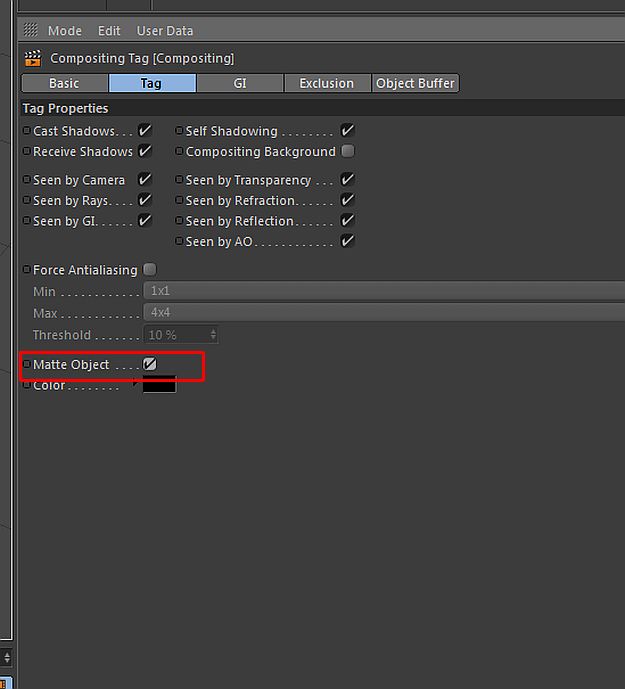Click the keyframe dot beside Seen by Reflection
625x689 pixels.
click(179, 220)
